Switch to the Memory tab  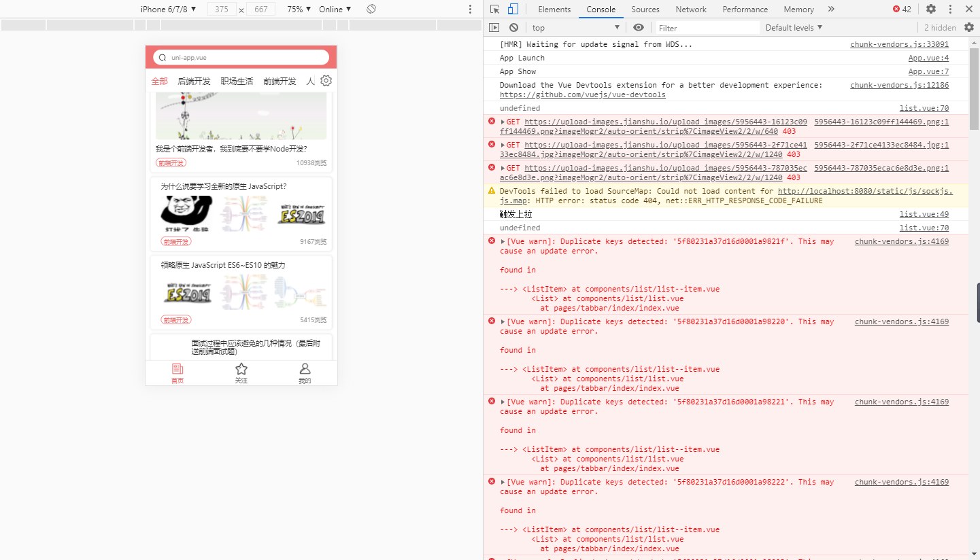pos(798,9)
